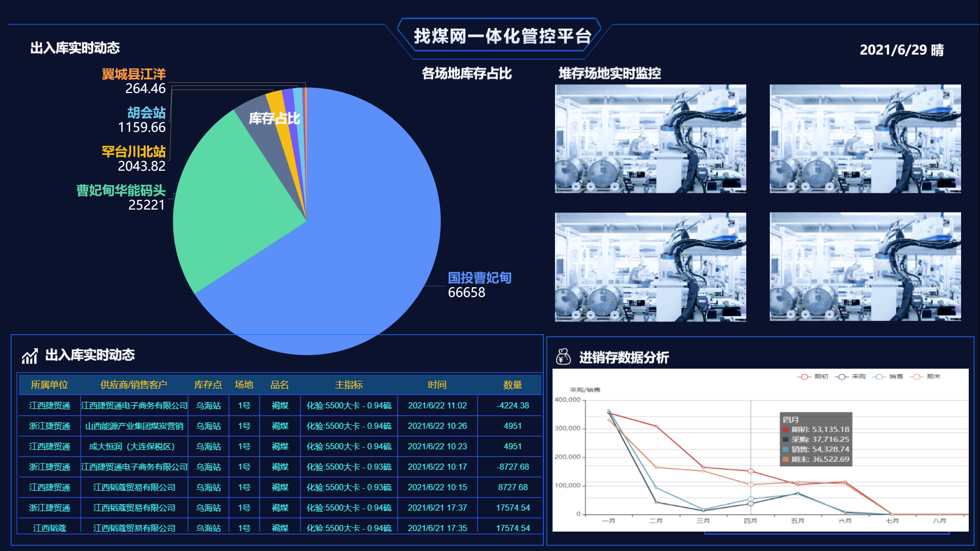Click the 六月 label on the chart x-axis
The height and width of the screenshot is (551, 980).
845,521
